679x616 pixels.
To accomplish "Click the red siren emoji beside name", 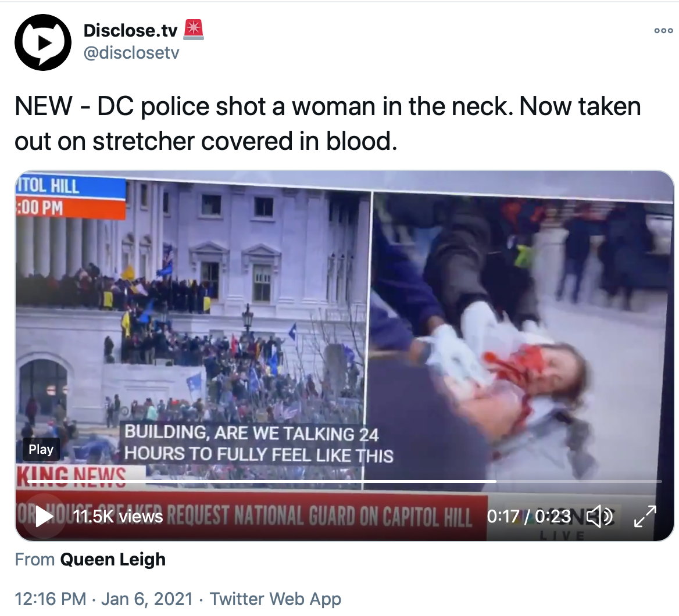I will click(x=194, y=30).
